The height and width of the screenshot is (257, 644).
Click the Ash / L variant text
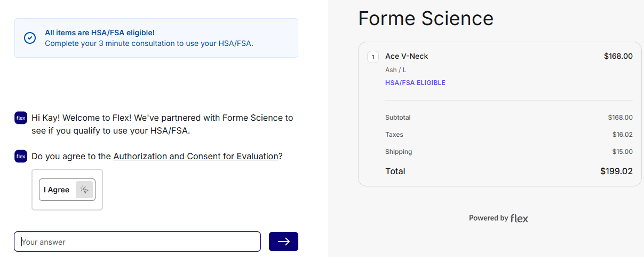[x=395, y=70]
